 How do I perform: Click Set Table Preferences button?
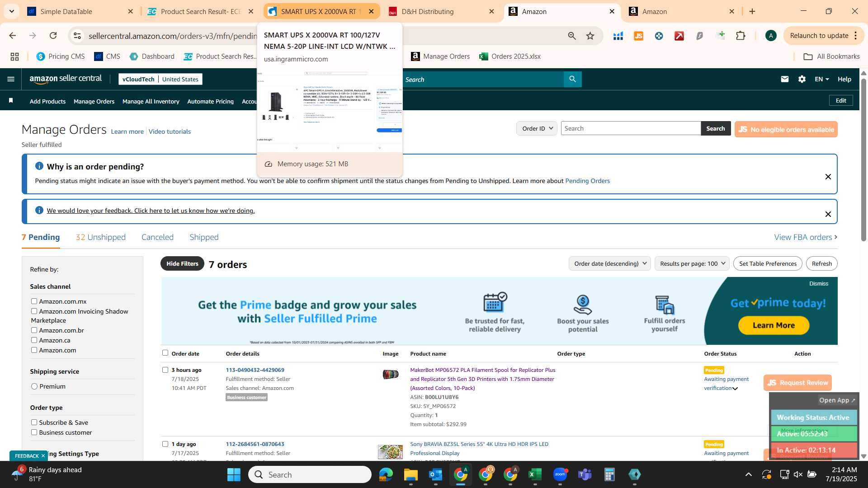tap(768, 263)
